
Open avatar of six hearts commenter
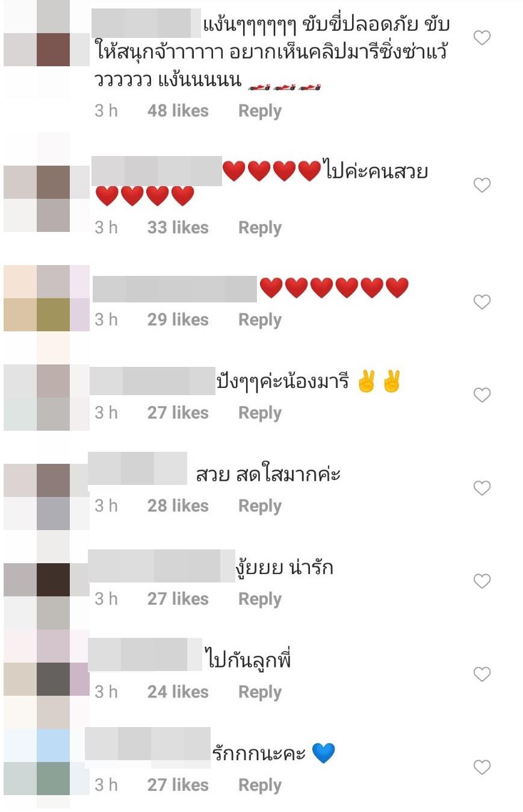(x=46, y=298)
